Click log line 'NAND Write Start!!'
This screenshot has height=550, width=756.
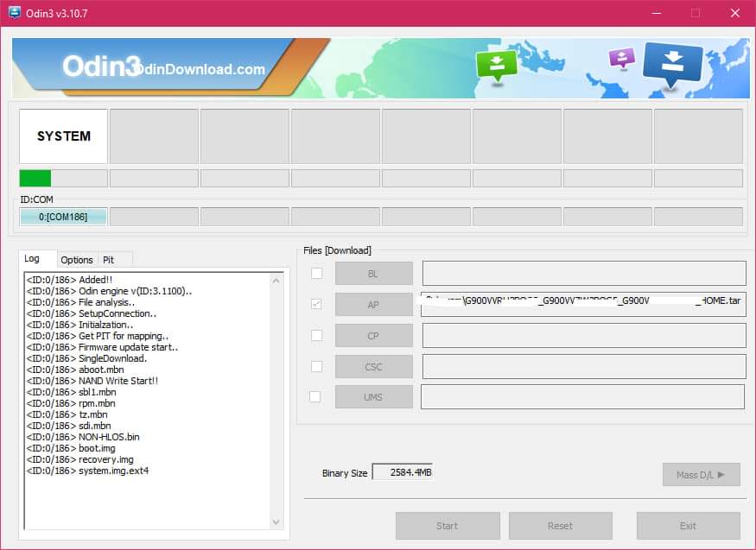pos(92,381)
